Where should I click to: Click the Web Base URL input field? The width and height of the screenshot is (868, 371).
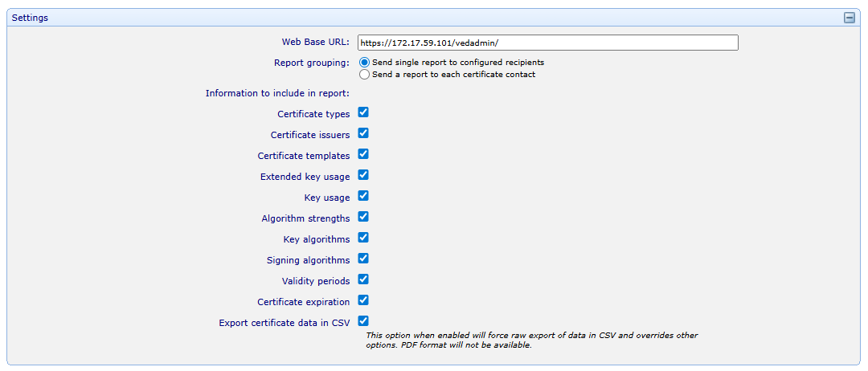547,43
